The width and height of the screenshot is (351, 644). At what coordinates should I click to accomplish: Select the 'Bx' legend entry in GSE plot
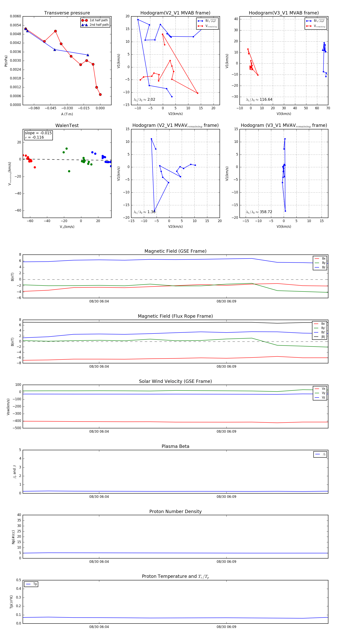click(320, 259)
